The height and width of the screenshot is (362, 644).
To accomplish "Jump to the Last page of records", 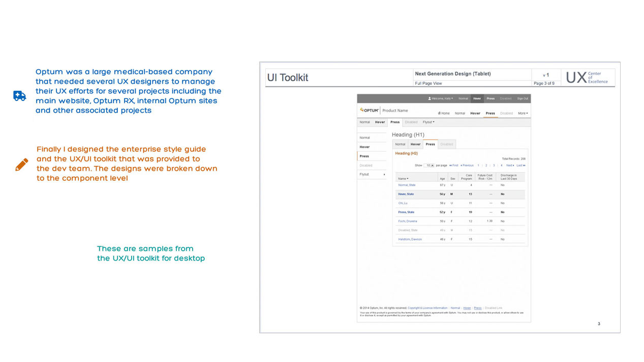I will pos(520,166).
